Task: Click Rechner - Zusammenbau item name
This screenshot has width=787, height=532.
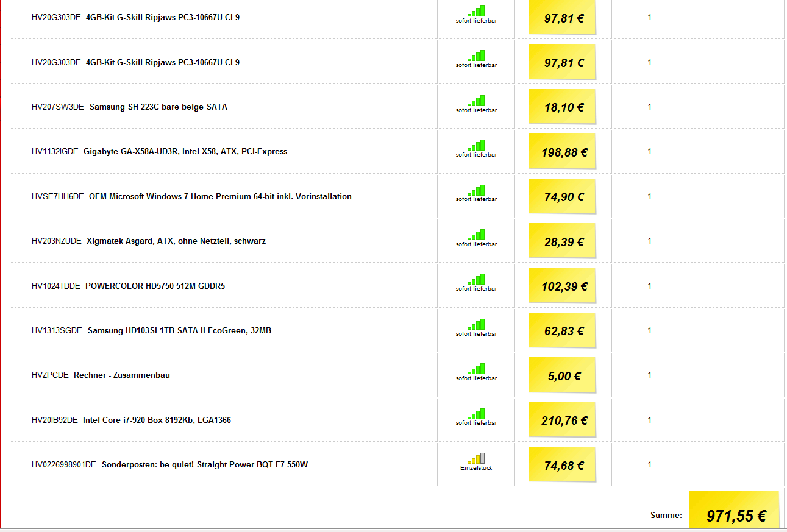Action: click(x=122, y=375)
